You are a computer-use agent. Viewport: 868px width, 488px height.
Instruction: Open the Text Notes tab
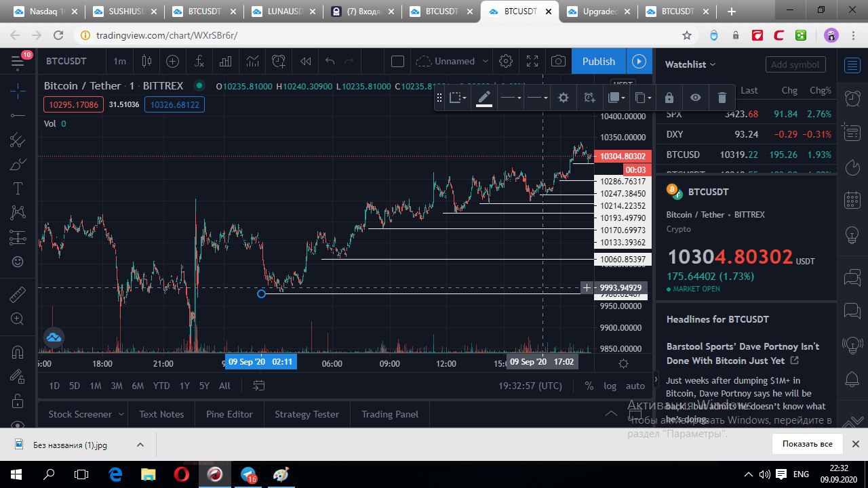[161, 414]
